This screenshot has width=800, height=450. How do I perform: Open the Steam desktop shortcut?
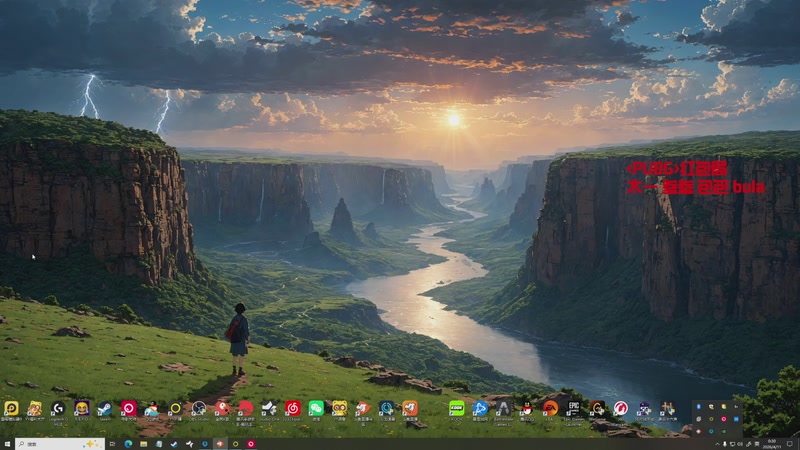coord(105,408)
